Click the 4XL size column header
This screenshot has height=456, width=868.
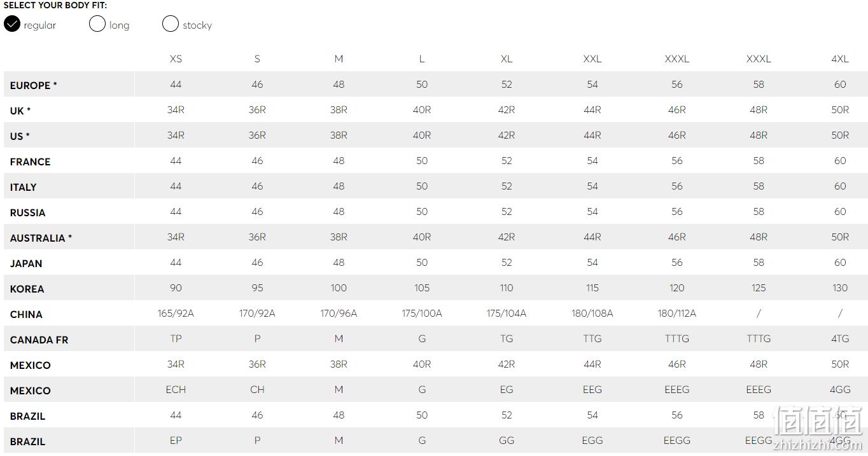click(x=840, y=59)
